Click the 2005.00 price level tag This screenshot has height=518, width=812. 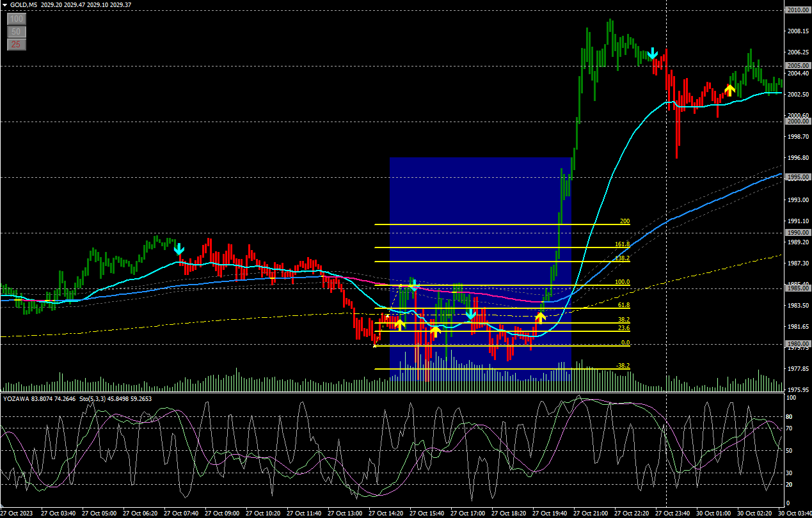[797, 66]
